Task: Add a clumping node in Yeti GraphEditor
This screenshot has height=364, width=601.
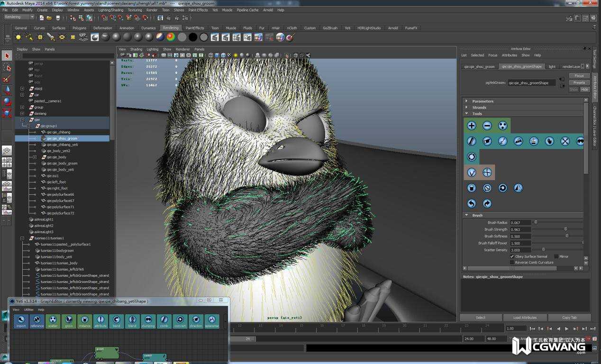Action: coord(148,321)
